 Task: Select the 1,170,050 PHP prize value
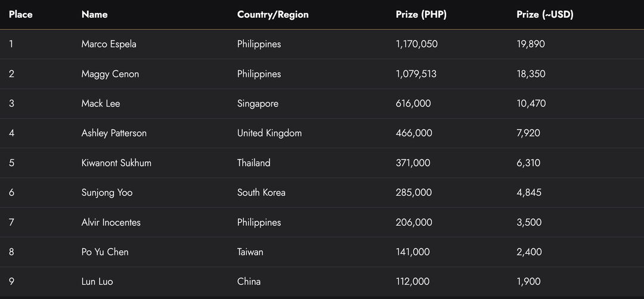pos(417,44)
